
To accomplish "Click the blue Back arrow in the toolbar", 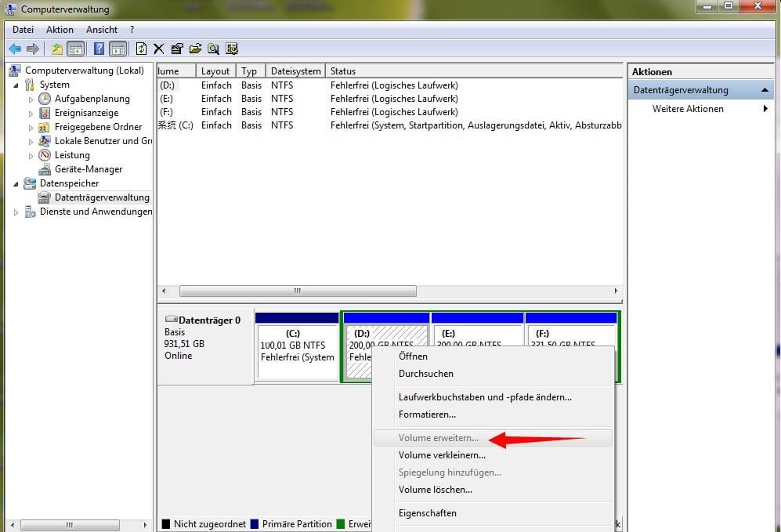I will click(x=15, y=49).
